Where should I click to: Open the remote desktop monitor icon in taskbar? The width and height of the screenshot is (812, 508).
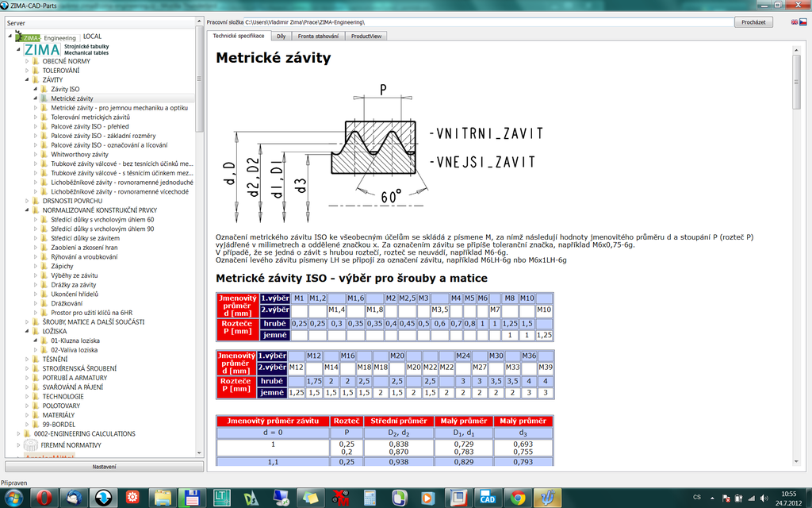click(282, 498)
